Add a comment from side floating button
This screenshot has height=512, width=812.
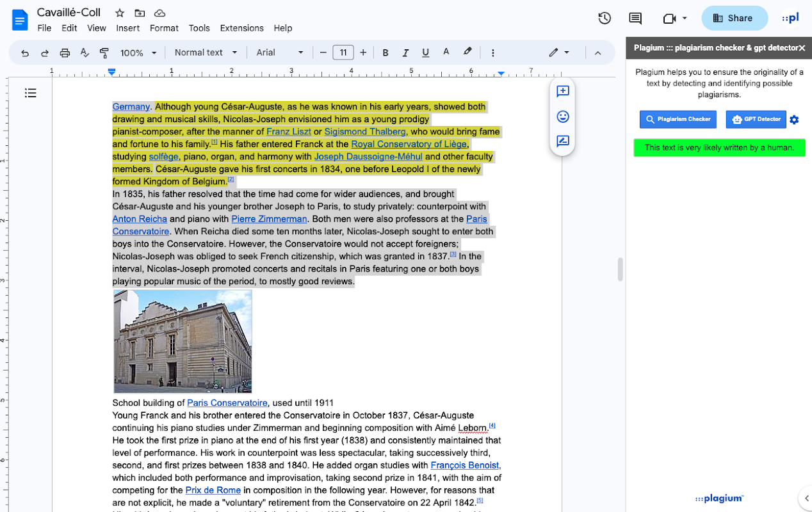coord(563,92)
